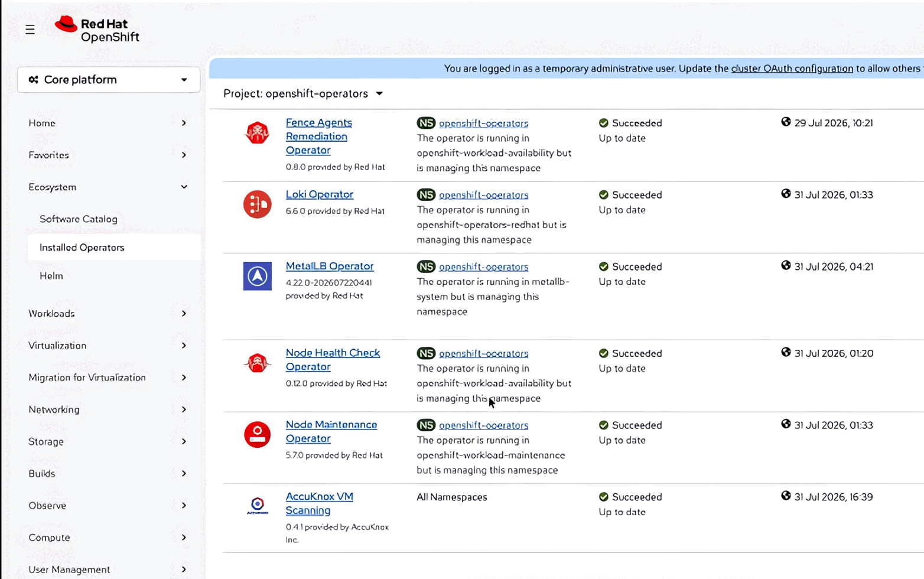Expand the Compute navigation section

coord(108,537)
